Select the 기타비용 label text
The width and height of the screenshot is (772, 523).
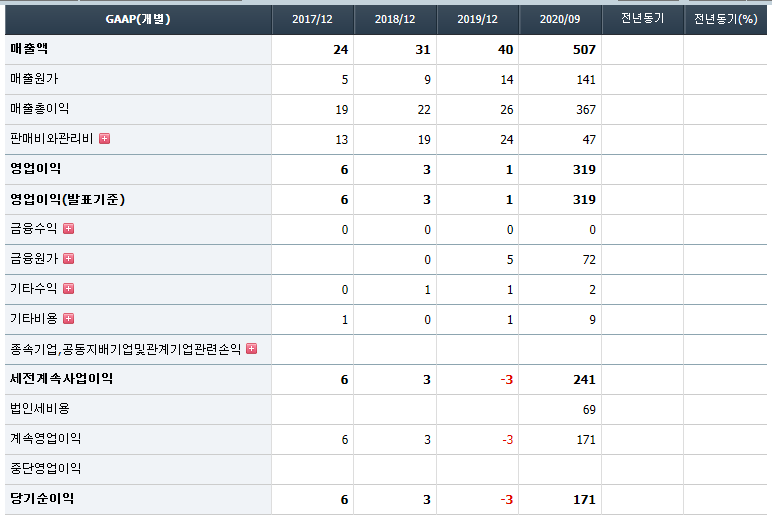(x=34, y=319)
